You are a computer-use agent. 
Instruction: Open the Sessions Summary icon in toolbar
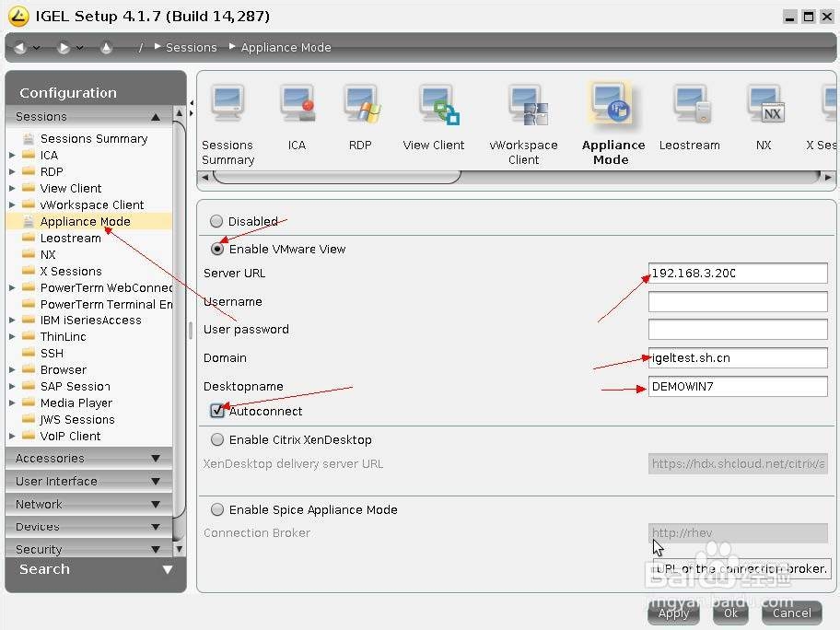[227, 103]
